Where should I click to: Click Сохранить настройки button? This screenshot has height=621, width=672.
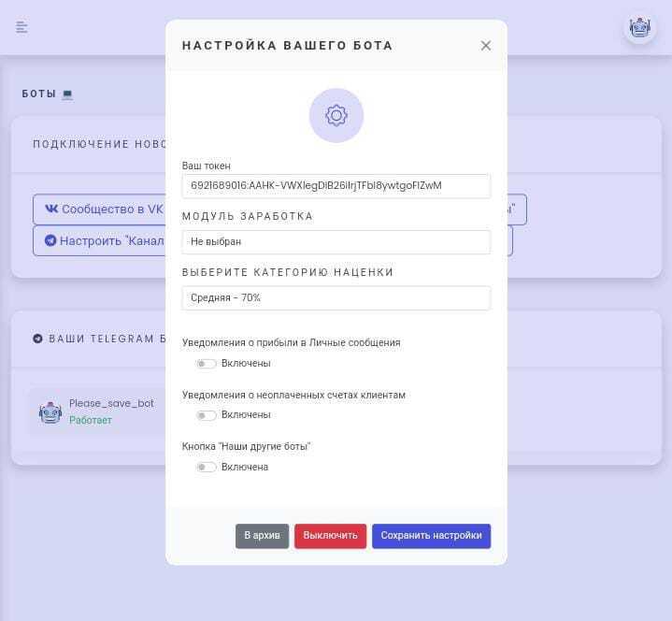(x=431, y=536)
